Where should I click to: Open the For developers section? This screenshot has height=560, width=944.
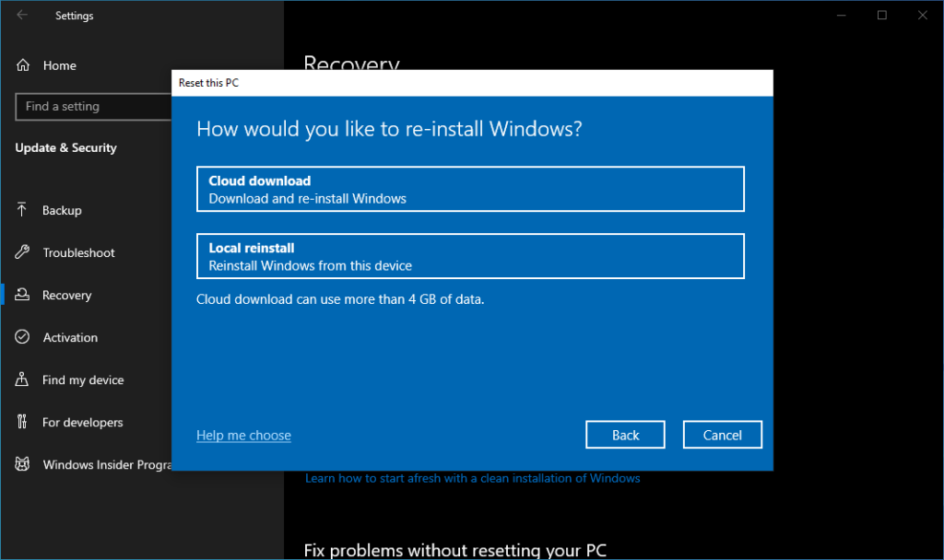click(20, 422)
